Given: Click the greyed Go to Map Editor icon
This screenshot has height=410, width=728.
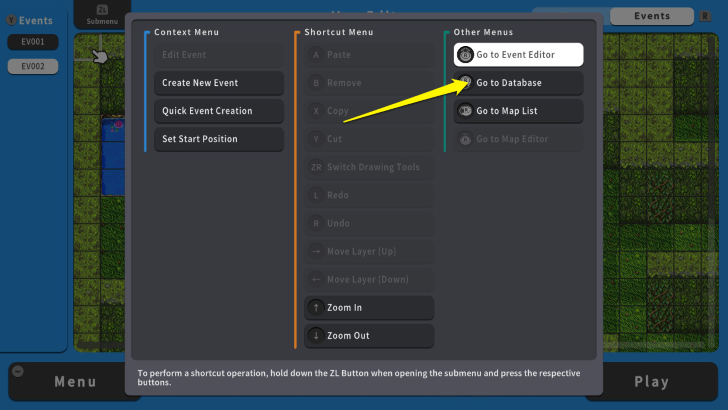Looking at the screenshot, I should coord(465,139).
